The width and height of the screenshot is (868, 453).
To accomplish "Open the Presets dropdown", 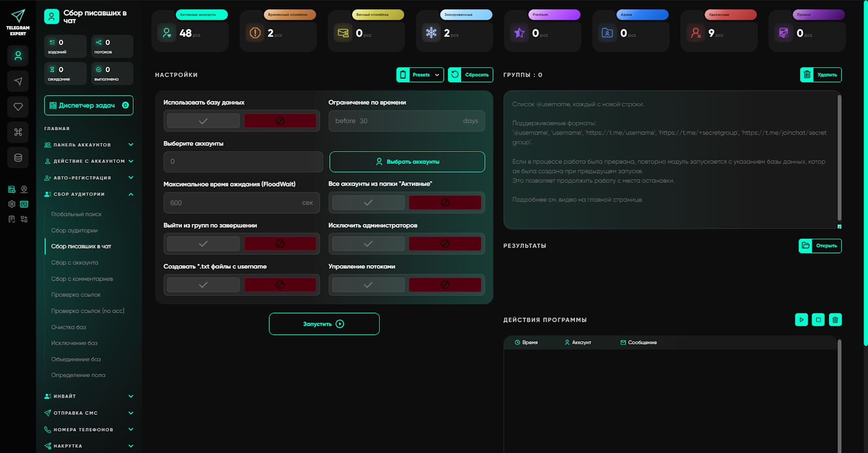I will [x=420, y=75].
